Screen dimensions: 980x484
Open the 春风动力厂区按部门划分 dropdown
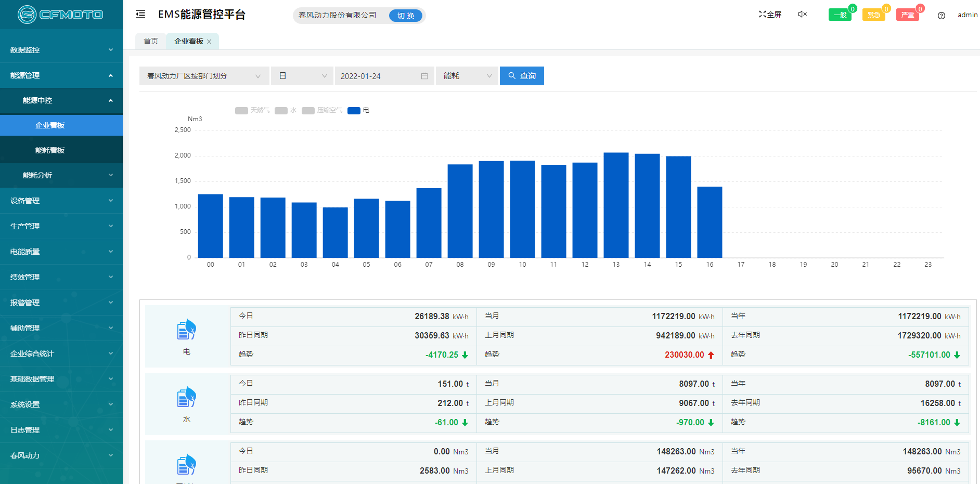click(204, 76)
